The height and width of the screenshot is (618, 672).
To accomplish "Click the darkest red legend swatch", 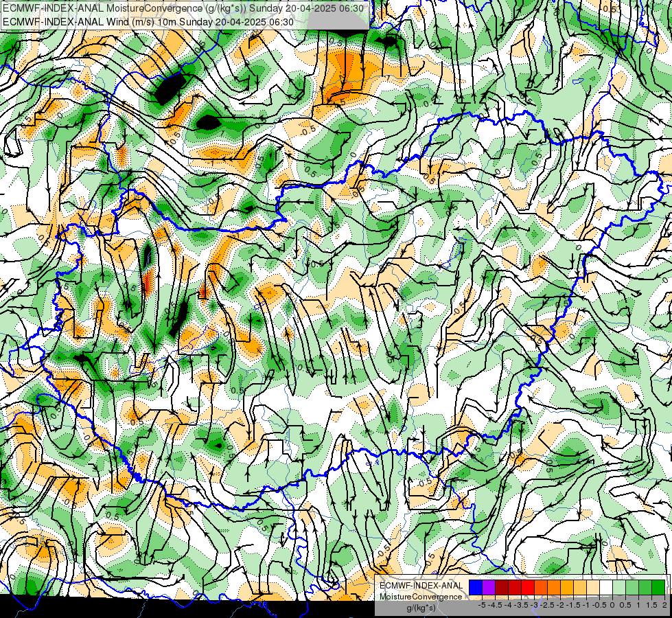I will [502, 587].
